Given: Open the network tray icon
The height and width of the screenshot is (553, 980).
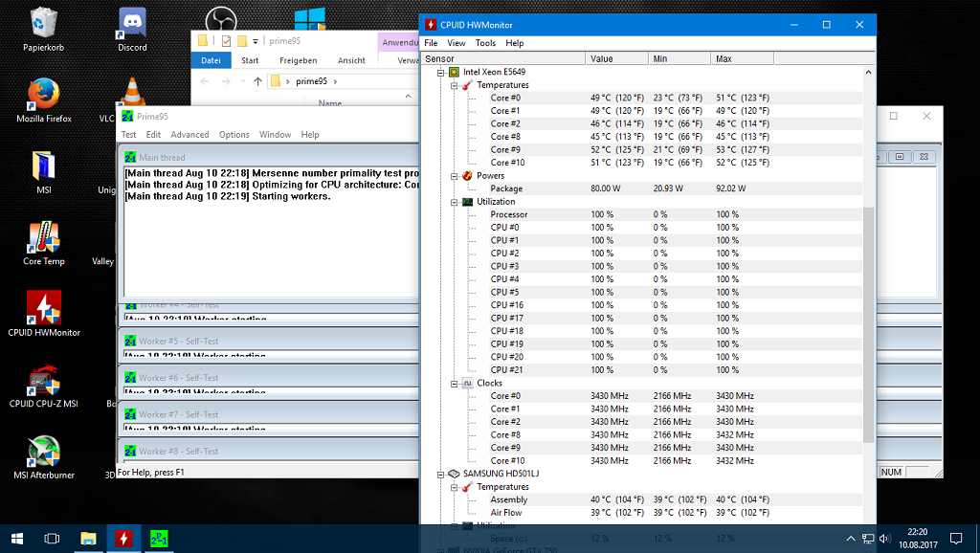Looking at the screenshot, I should [867, 538].
